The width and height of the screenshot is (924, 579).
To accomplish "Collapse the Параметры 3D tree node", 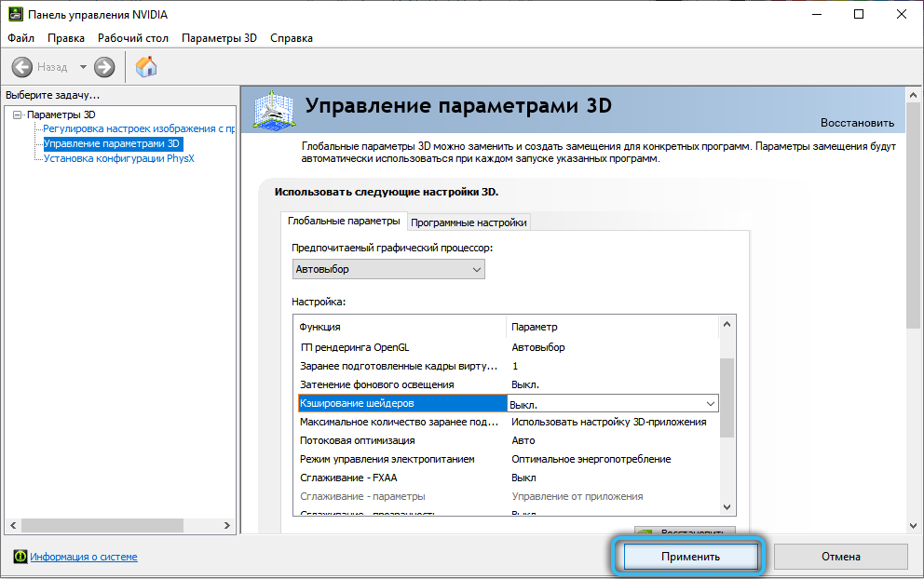I will (x=18, y=114).
